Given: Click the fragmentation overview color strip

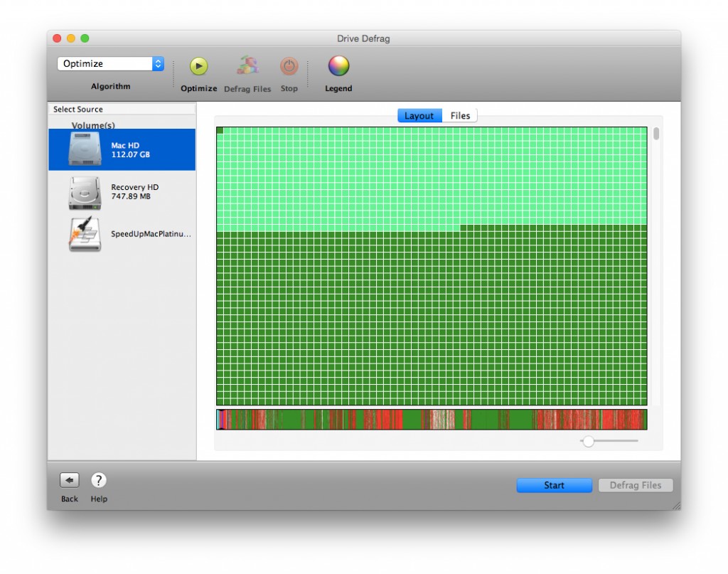Looking at the screenshot, I should (x=432, y=420).
